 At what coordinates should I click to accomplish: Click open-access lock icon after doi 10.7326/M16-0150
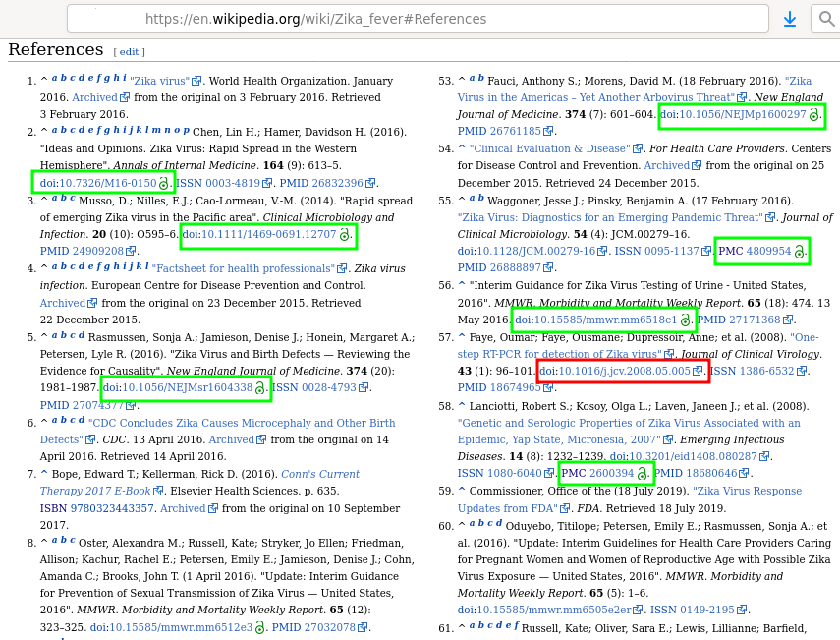point(163,183)
